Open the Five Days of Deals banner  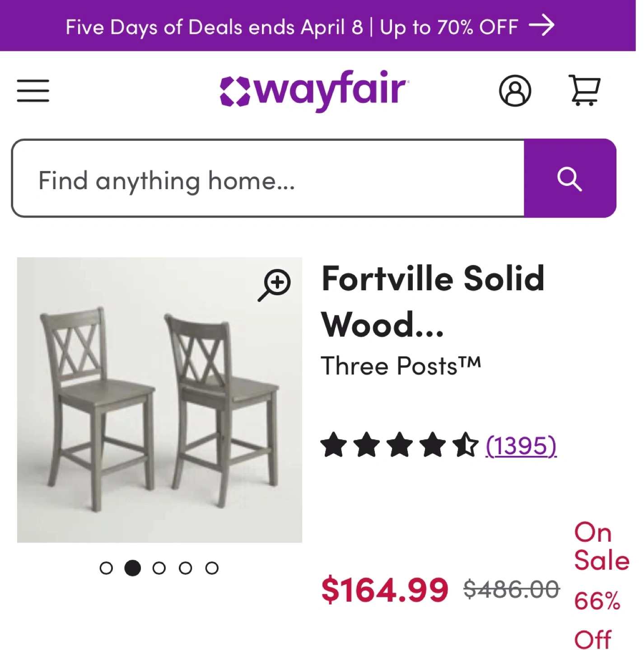pos(292,27)
